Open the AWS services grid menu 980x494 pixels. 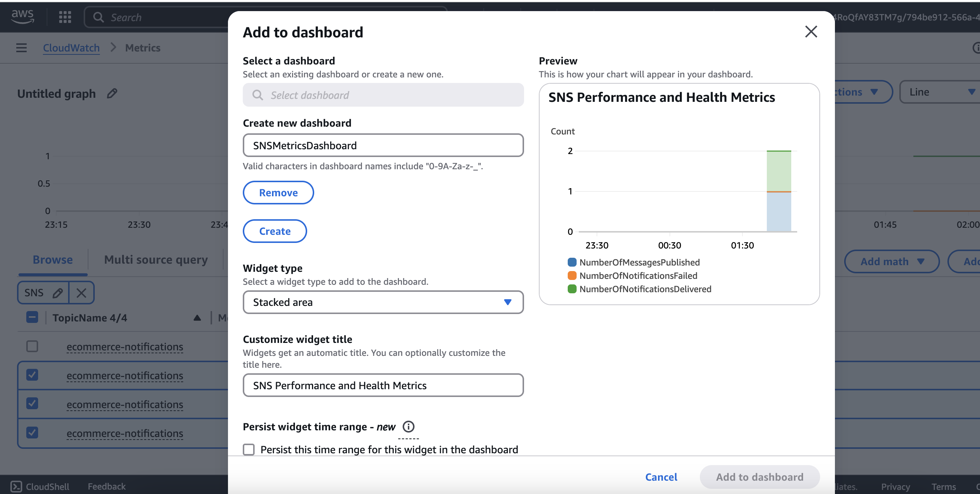coord(65,17)
